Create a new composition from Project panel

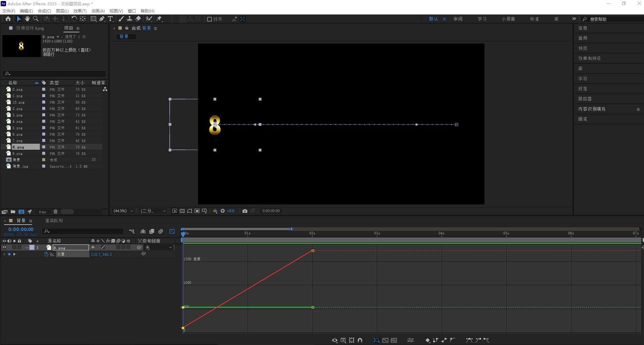[21, 212]
